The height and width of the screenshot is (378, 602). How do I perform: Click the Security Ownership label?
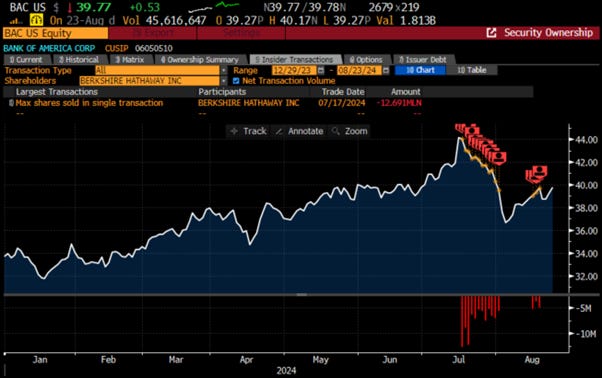point(548,33)
